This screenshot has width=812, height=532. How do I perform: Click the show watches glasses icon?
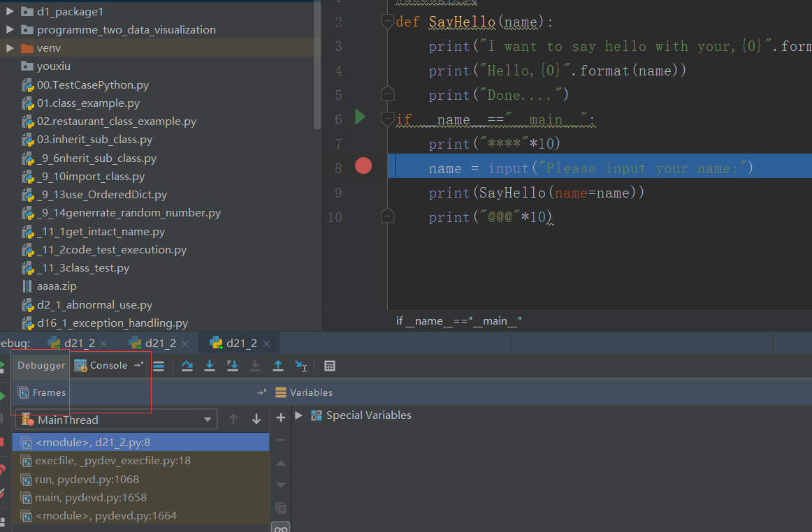pos(281,528)
